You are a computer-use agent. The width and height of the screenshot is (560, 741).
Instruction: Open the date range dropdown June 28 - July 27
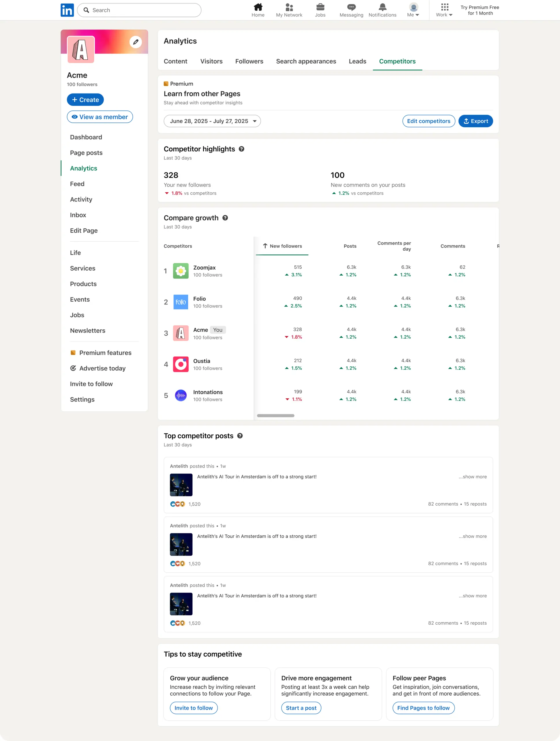pos(212,121)
